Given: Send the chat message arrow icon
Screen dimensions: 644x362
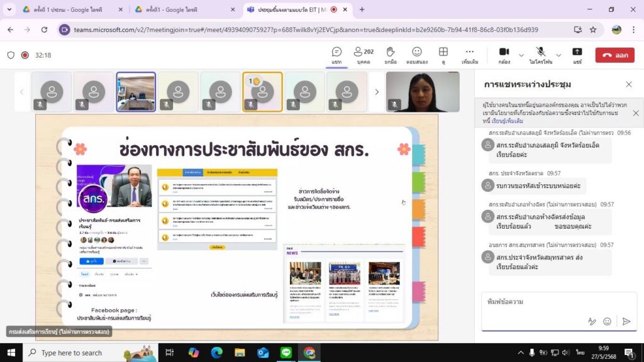Looking at the screenshot, I should (626, 321).
